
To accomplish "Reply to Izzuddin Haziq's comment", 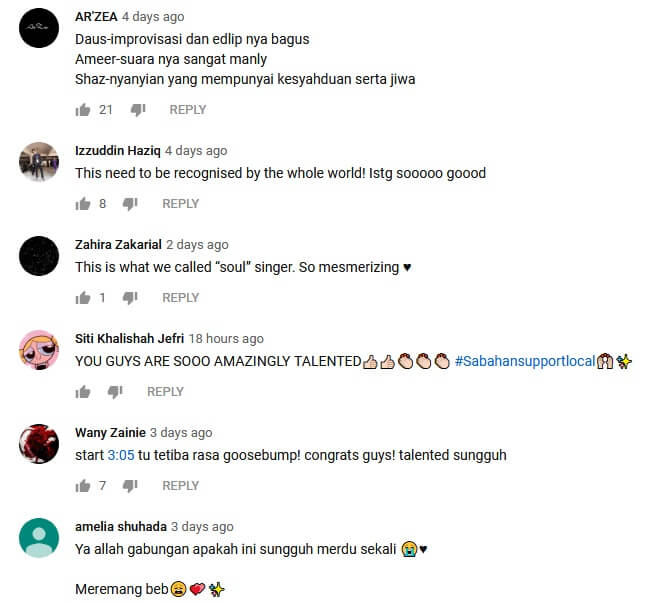I will click(181, 204).
